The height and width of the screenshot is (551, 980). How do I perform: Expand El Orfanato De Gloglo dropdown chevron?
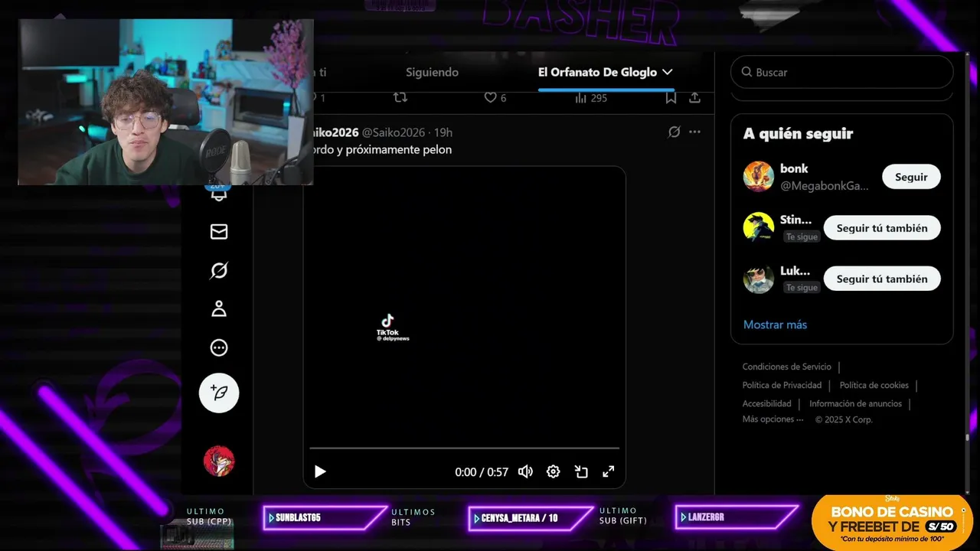click(667, 72)
